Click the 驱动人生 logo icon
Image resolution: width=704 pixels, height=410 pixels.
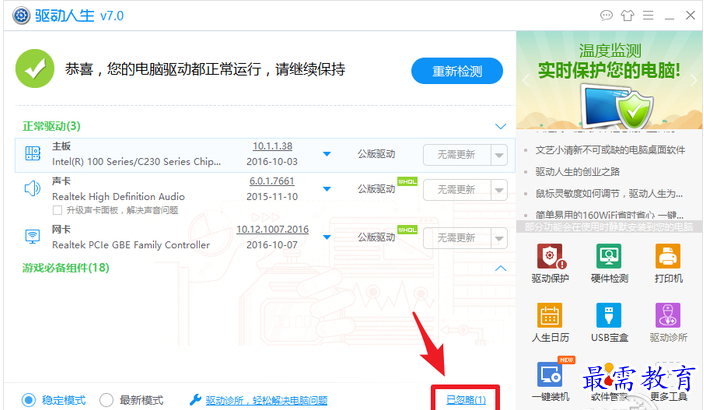tap(21, 16)
